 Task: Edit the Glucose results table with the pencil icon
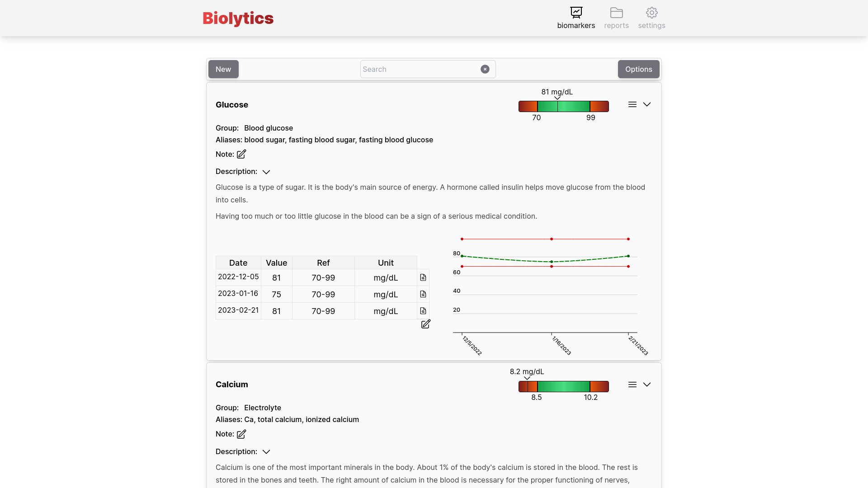tap(426, 324)
